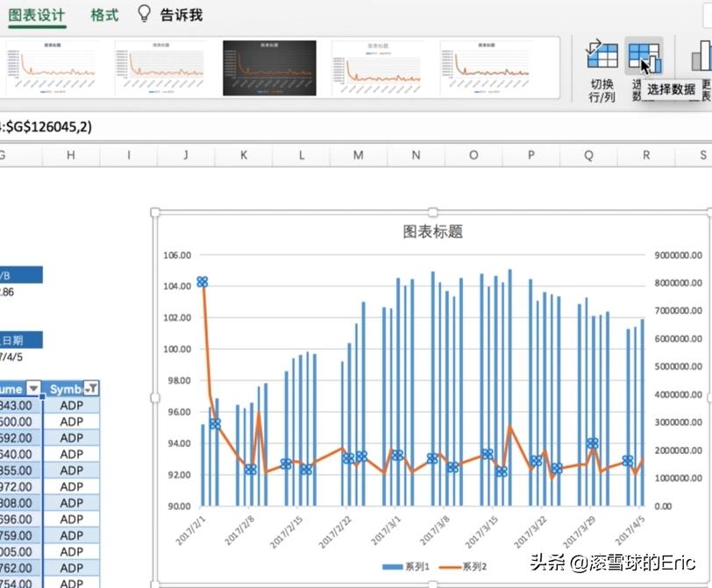Select the column H header
Image resolution: width=712 pixels, height=588 pixels.
coord(71,155)
